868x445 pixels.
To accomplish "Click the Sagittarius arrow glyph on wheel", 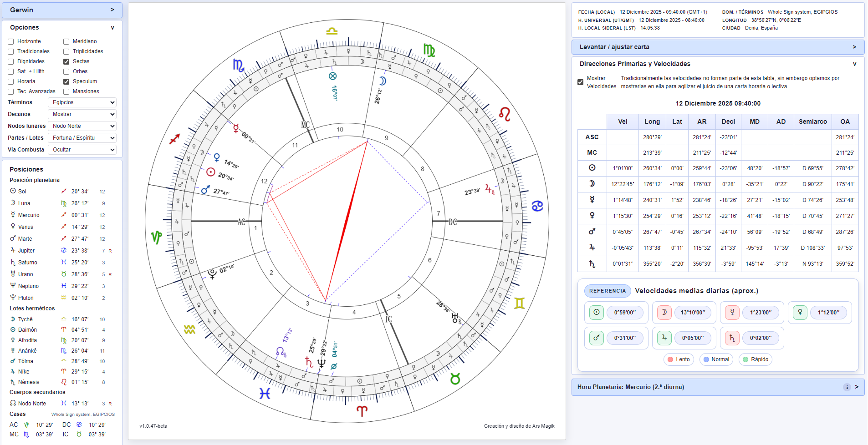I will pyautogui.click(x=174, y=139).
